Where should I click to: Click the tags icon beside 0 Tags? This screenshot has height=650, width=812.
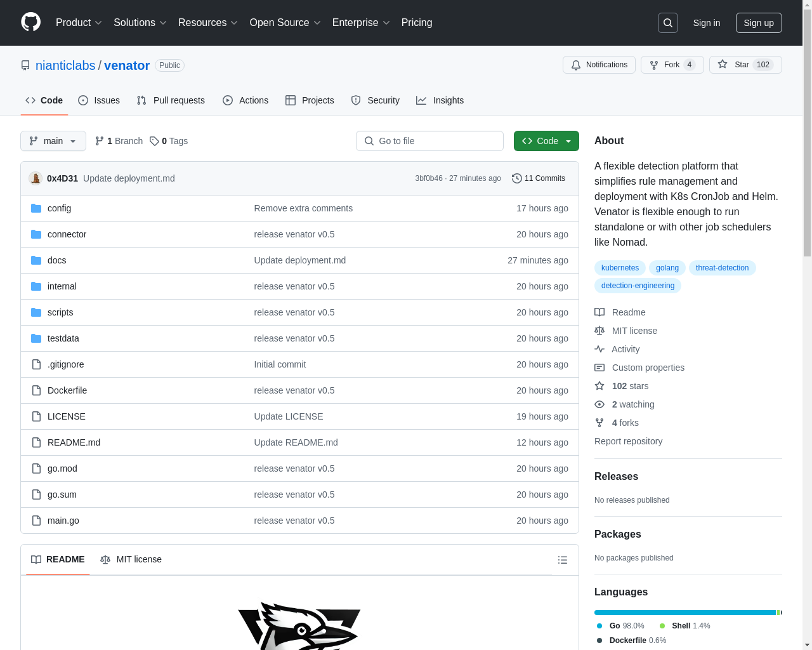[x=154, y=141]
